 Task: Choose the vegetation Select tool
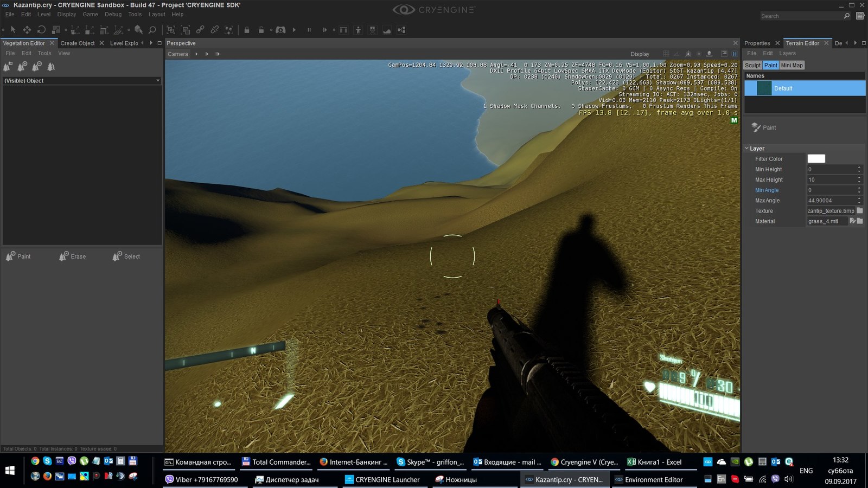tap(126, 256)
